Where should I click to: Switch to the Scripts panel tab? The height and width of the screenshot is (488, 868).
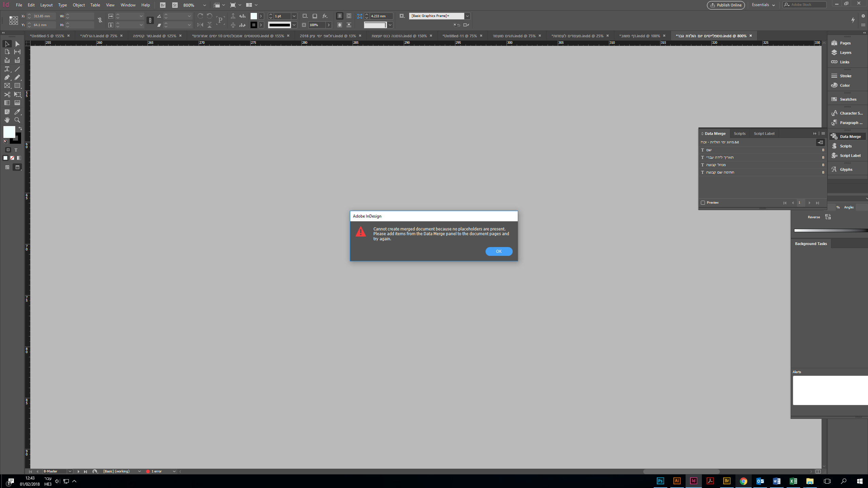coord(739,134)
